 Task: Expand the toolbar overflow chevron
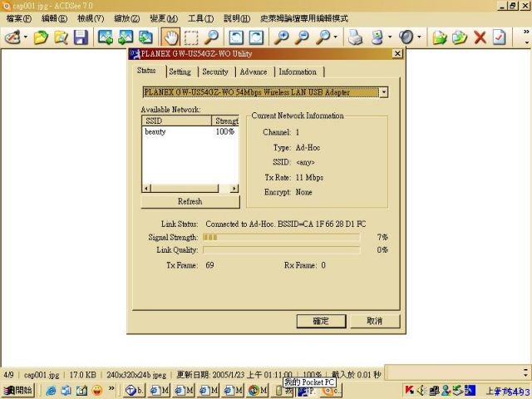point(526,32)
